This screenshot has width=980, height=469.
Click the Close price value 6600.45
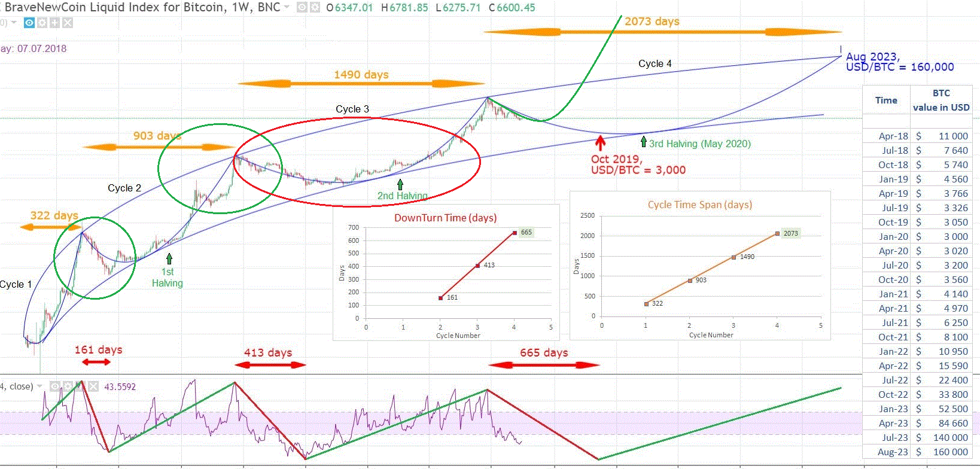click(x=516, y=8)
